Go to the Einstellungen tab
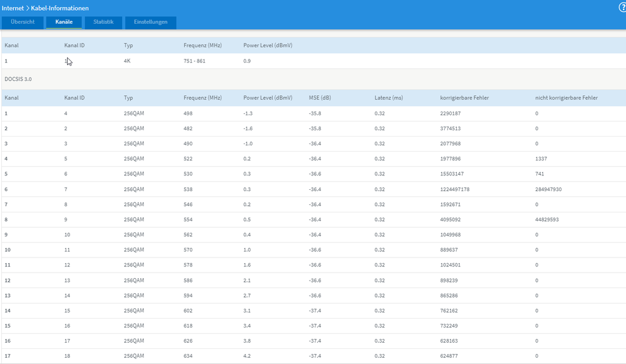This screenshot has width=626, height=364. click(x=150, y=22)
